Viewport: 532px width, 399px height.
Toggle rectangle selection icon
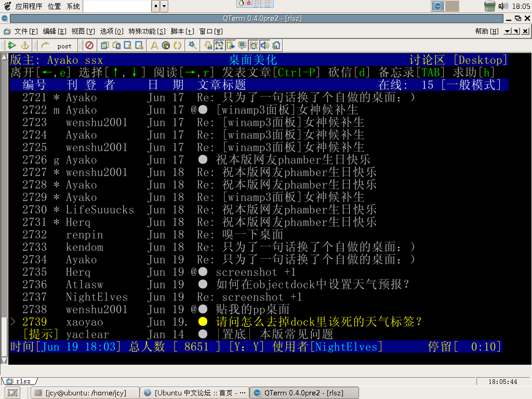click(128, 45)
